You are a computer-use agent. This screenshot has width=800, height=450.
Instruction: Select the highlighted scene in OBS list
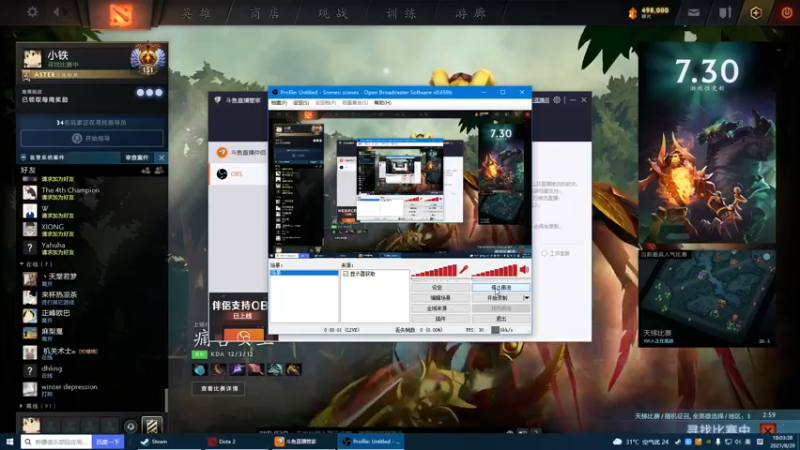point(304,273)
